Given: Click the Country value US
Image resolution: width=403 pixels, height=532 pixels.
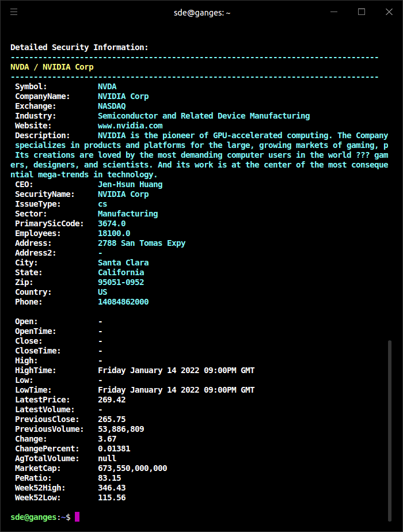Looking at the screenshot, I should click(x=102, y=292).
